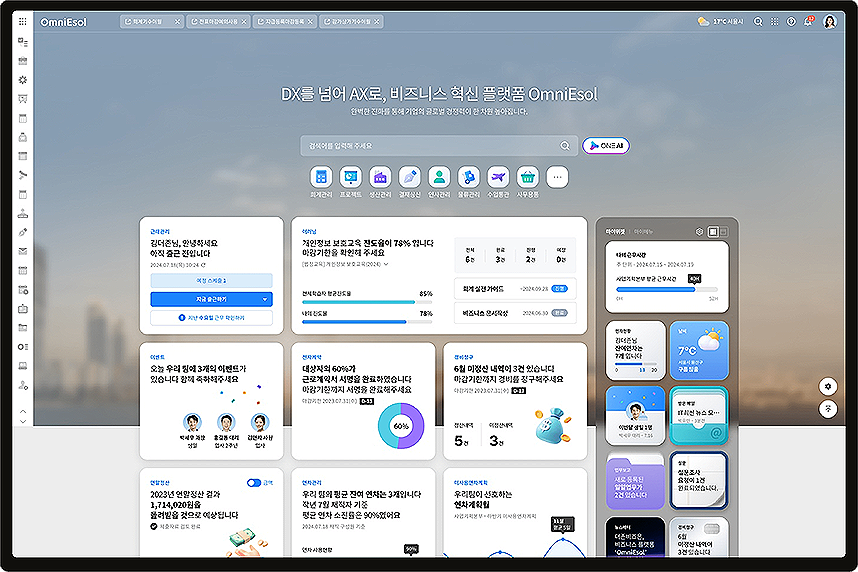
Task: Click the light-blue schedule button in the attendance card
Action: 211,280
